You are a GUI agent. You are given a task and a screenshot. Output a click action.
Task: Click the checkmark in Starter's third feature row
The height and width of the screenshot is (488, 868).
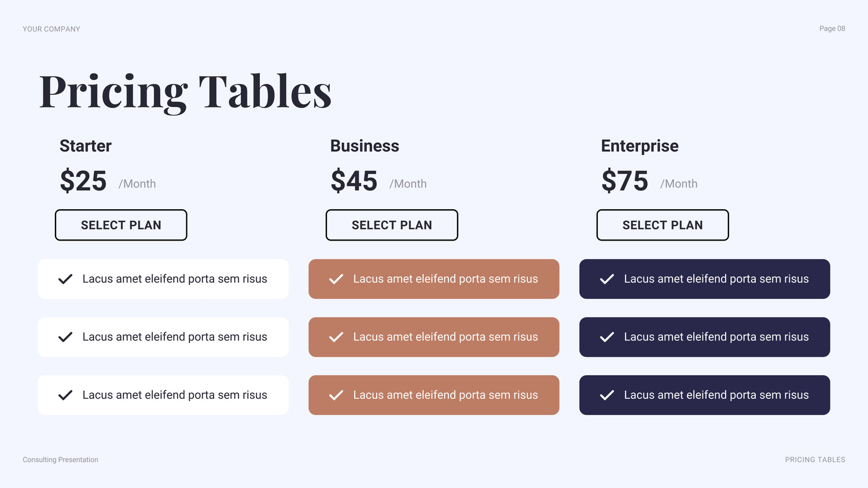pos(65,395)
